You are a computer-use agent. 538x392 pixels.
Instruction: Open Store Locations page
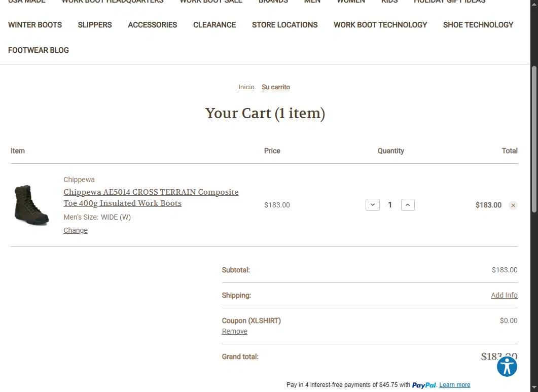pos(285,25)
